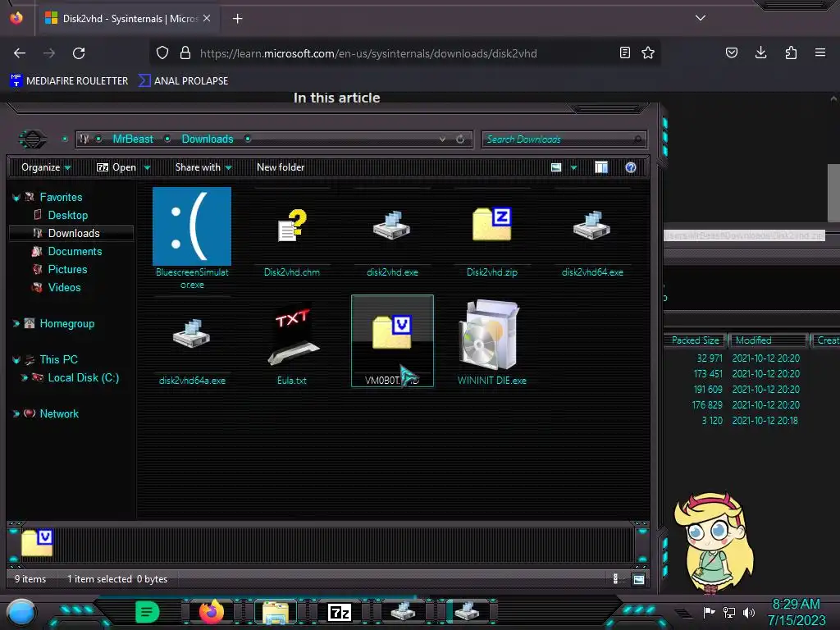Close the Disk2vhd browser tab
The height and width of the screenshot is (630, 840).
click(207, 18)
